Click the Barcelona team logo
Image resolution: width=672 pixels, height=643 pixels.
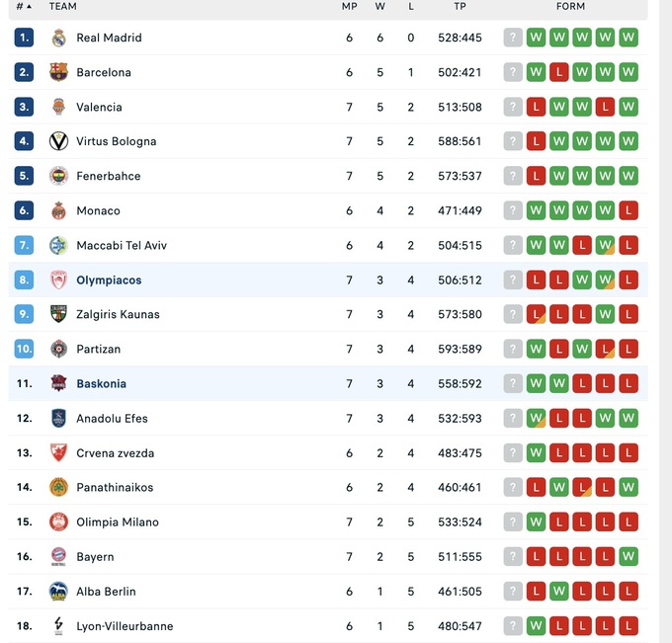point(58,72)
